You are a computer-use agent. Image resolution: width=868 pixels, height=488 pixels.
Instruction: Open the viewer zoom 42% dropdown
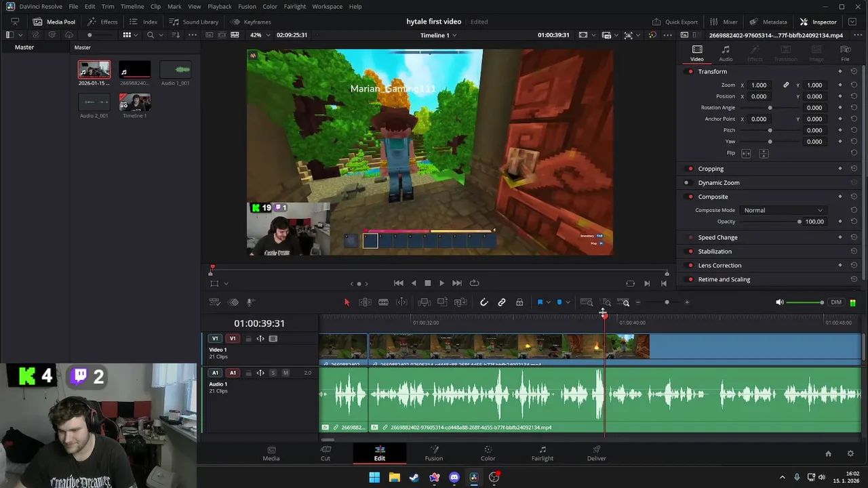(x=260, y=35)
